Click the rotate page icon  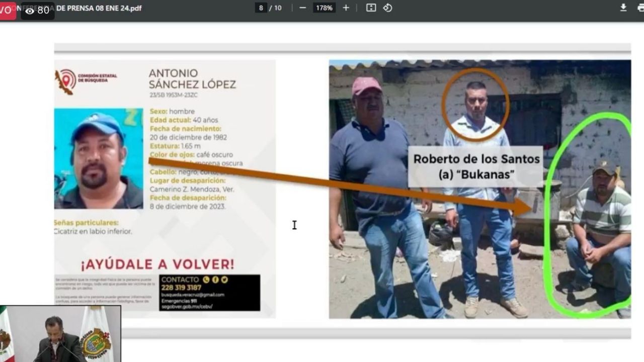[x=387, y=8]
